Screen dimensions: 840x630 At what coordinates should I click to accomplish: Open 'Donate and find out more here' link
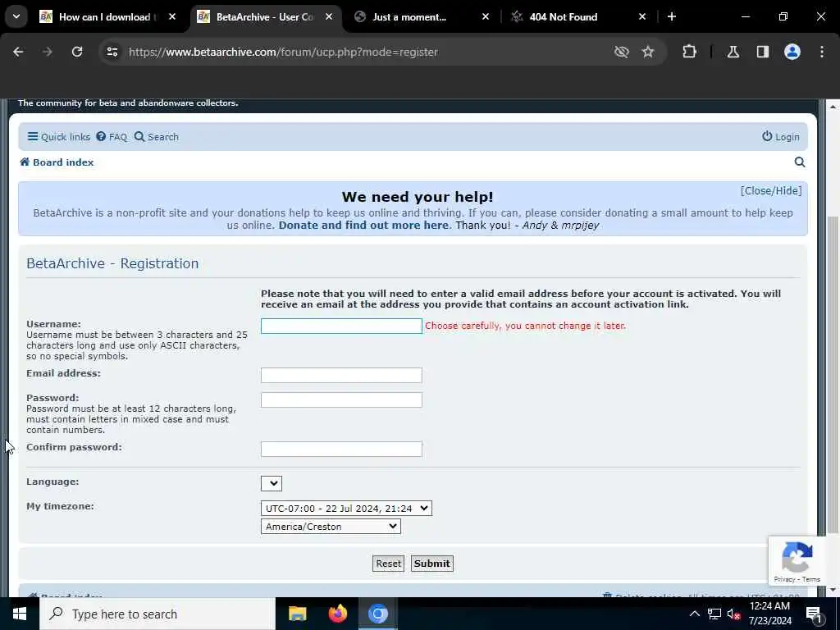click(363, 226)
